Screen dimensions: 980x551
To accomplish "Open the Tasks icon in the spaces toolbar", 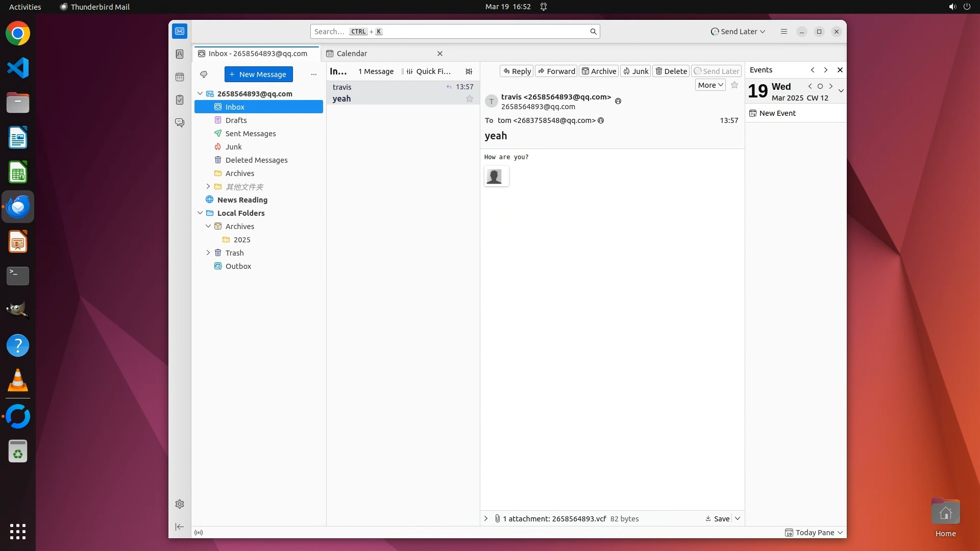I will click(x=180, y=100).
